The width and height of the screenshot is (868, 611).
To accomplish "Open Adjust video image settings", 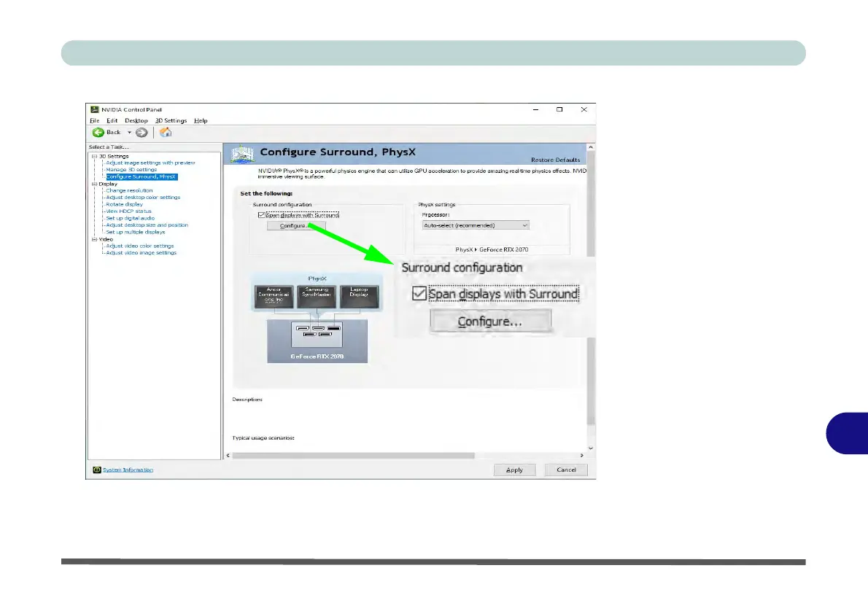I will 142,253.
